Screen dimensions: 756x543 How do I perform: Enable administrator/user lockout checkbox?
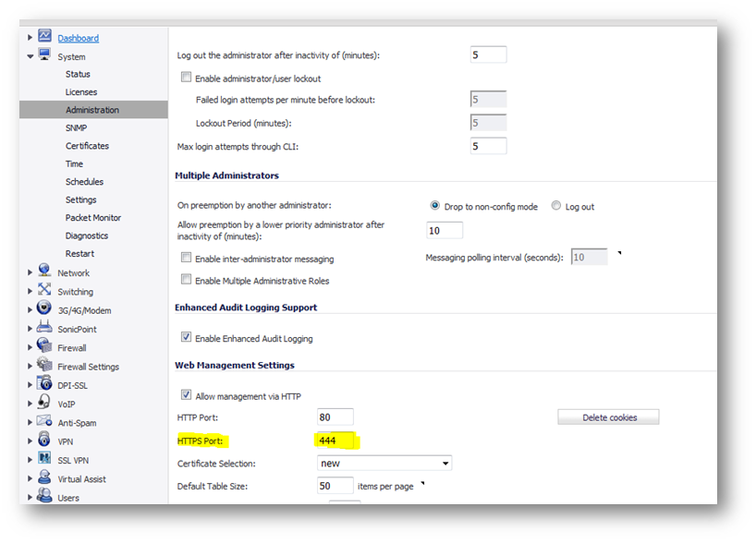tap(186, 77)
